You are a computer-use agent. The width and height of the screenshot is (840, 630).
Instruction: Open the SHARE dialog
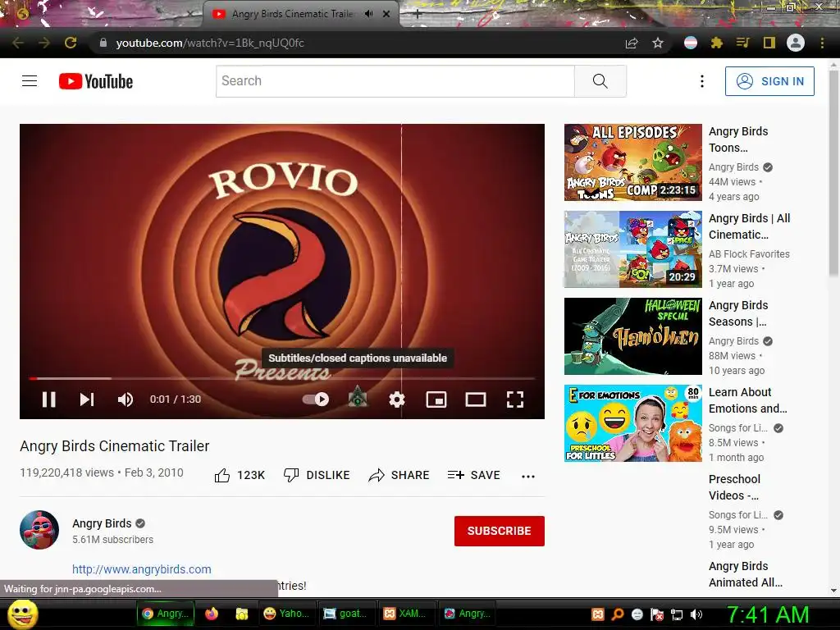click(399, 475)
